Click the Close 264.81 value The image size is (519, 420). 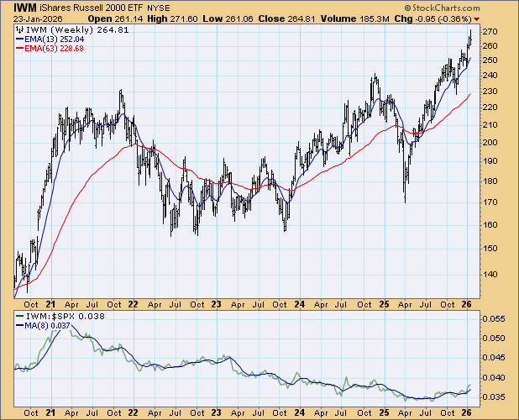(286, 18)
